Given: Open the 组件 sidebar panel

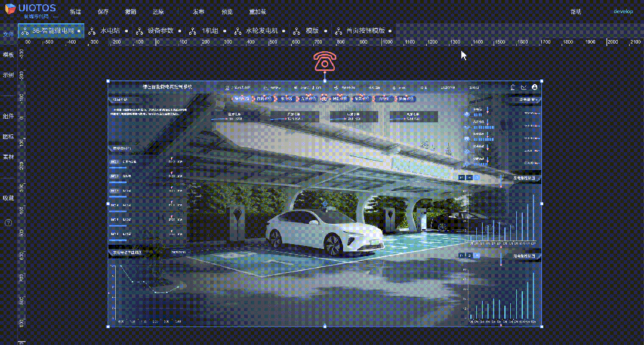Looking at the screenshot, I should tap(8, 116).
